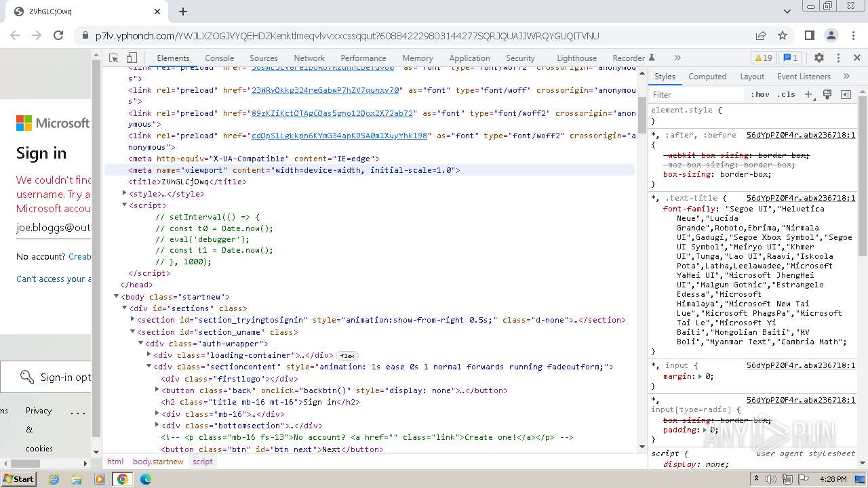Open the Application tab
Viewport: 868px width, 488px height.
tap(469, 58)
